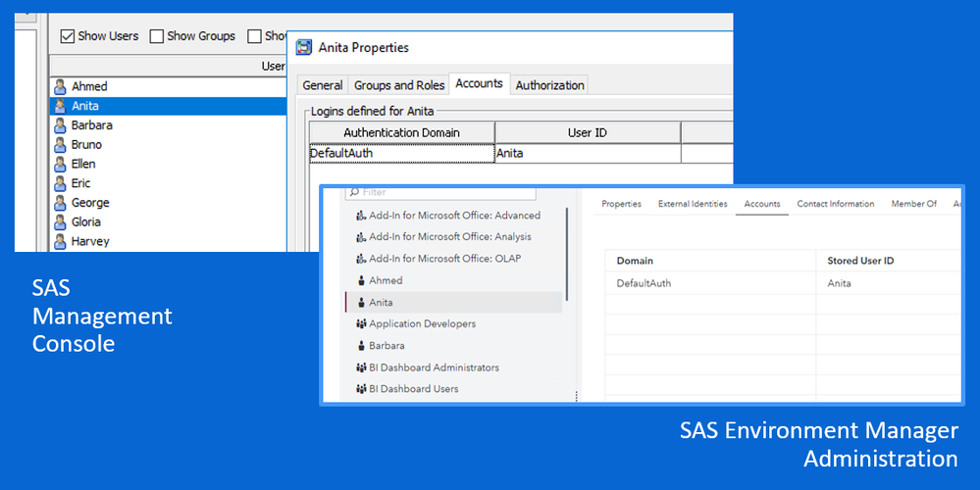Select Harvey in the user list

click(x=90, y=241)
